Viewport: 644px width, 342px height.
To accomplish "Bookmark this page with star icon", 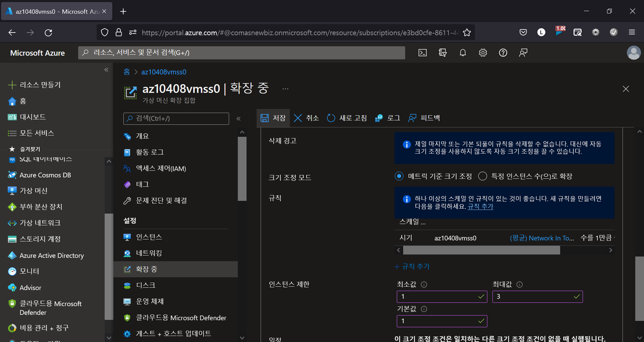I will point(467,32).
